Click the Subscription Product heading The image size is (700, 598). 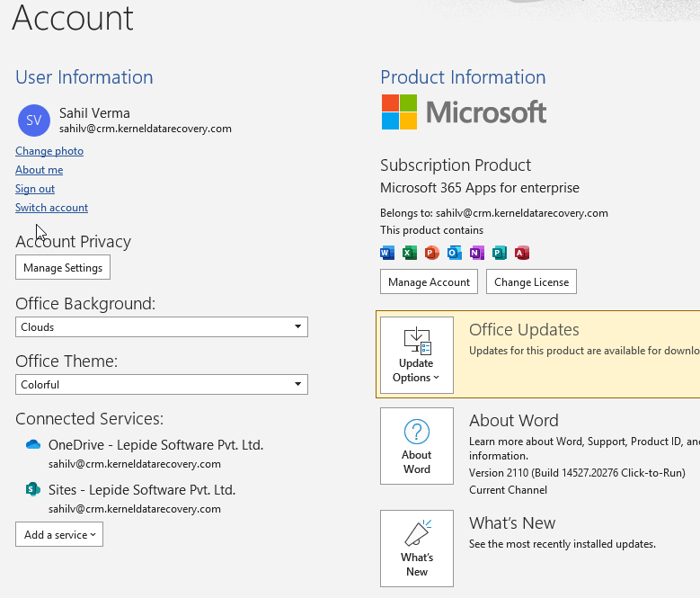pos(456,165)
